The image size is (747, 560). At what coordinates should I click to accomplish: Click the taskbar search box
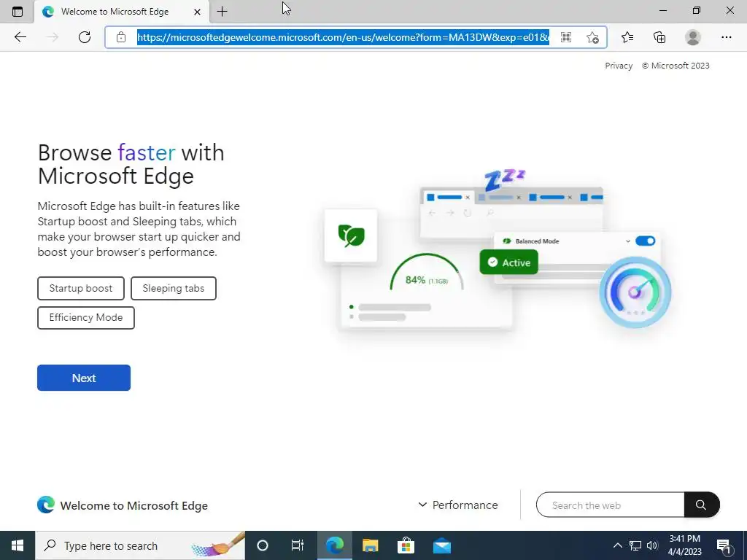tap(140, 545)
